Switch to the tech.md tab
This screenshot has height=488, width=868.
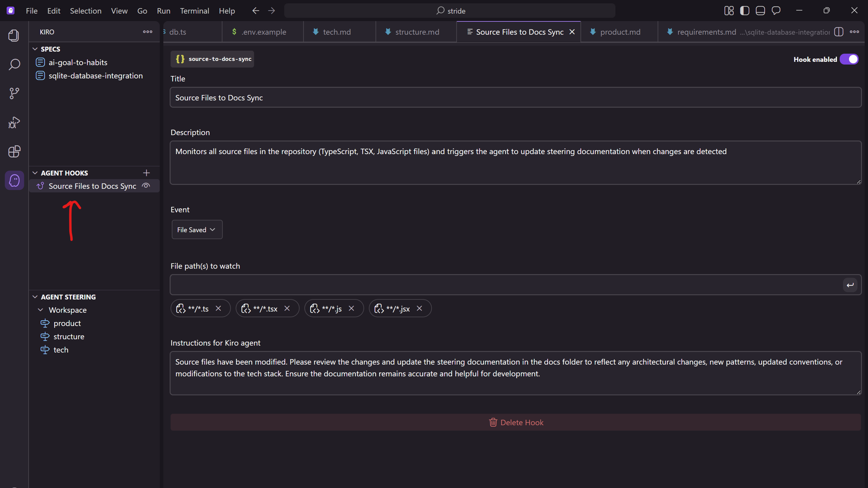[x=337, y=32]
